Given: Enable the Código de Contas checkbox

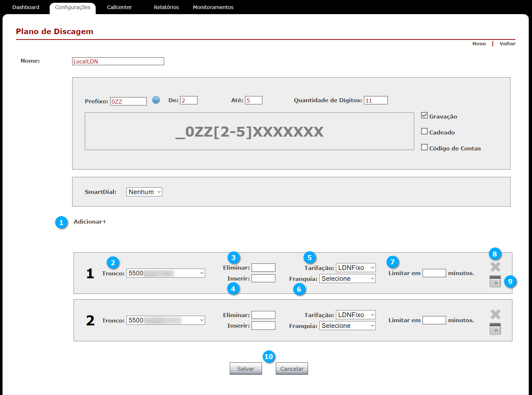Looking at the screenshot, I should (424, 147).
